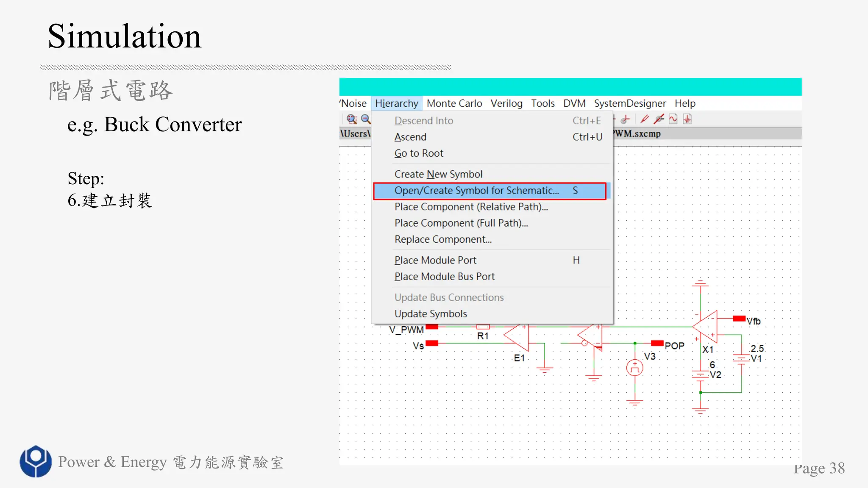The height and width of the screenshot is (488, 868).
Task: Click the zoom out magnifier icon
Action: [x=366, y=119]
